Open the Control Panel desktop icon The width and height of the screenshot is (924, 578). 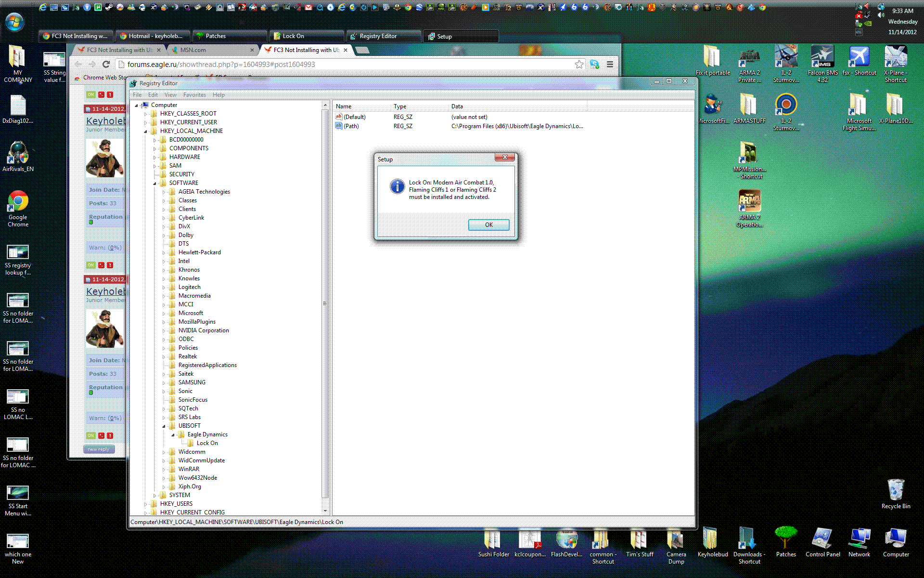822,542
